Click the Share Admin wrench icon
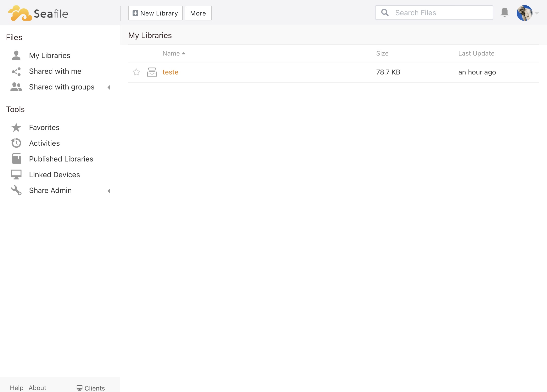 point(16,190)
